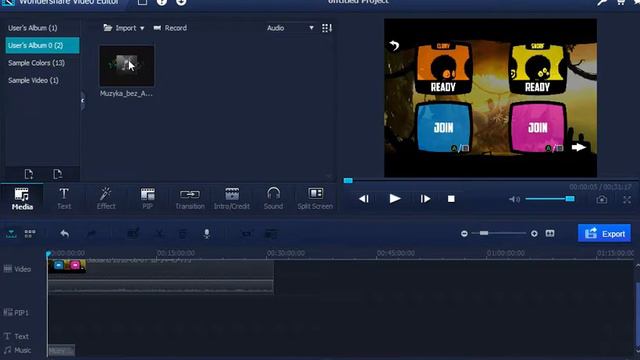Click the Delete trash icon
The width and height of the screenshot is (640, 360).
coord(182,233)
